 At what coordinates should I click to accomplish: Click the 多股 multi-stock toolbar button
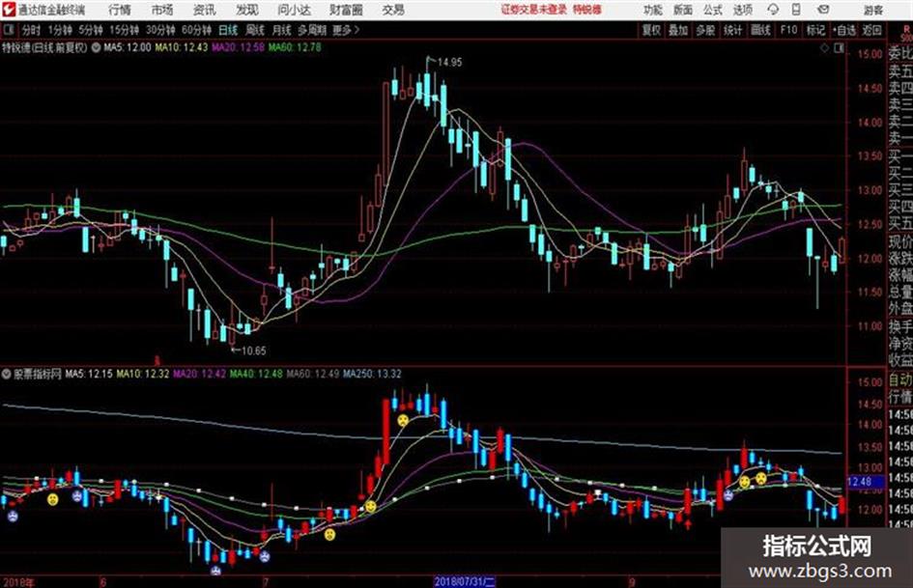[705, 30]
